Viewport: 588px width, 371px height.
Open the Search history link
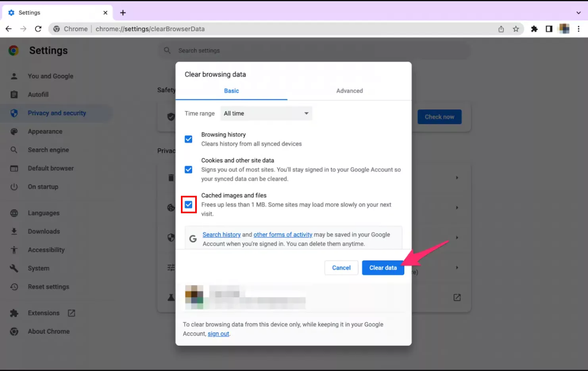point(221,235)
